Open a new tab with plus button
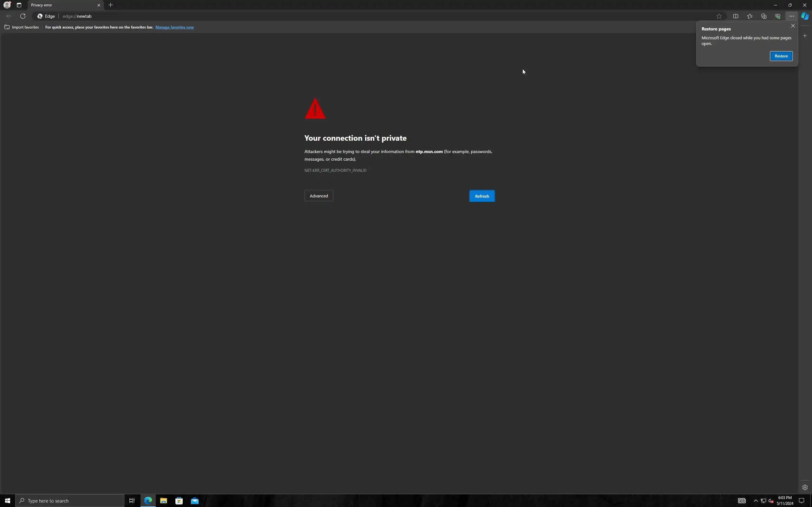The width and height of the screenshot is (812, 507). (110, 5)
